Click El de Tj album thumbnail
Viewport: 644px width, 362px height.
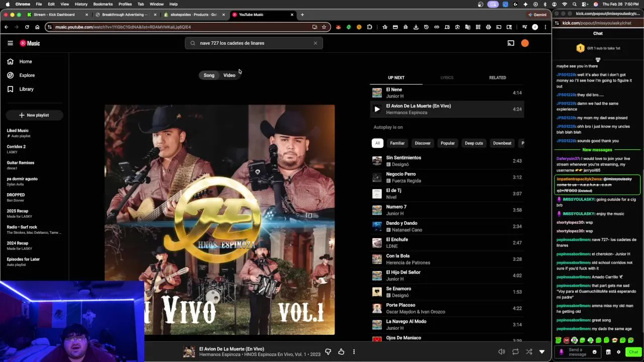377,194
